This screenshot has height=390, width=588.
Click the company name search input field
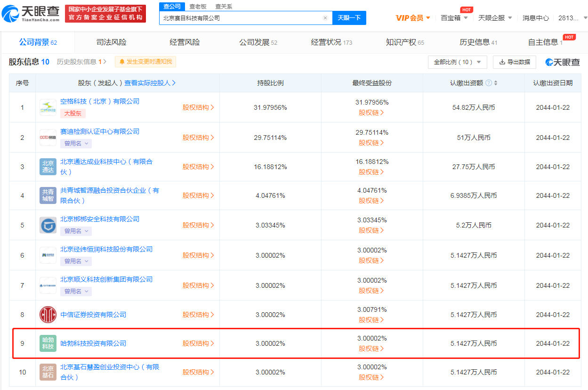[240, 18]
